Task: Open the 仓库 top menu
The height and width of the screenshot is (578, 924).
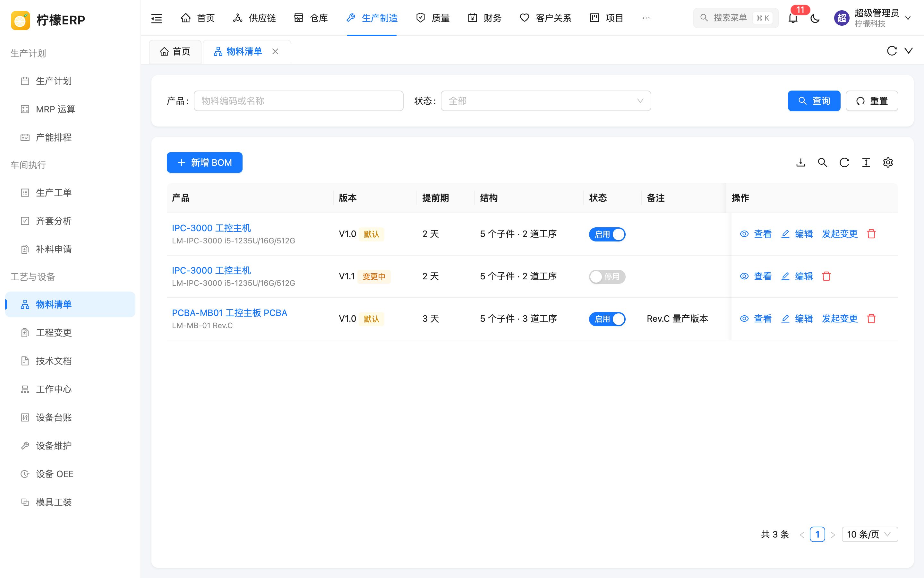Action: click(311, 18)
